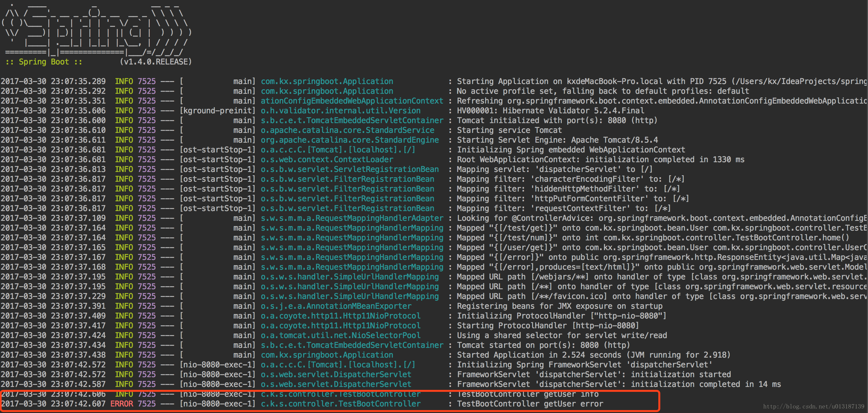Click "Mapping servlet: 'dispatcherServlet' to [/]" message
This screenshot has height=413, width=868.
coord(555,169)
